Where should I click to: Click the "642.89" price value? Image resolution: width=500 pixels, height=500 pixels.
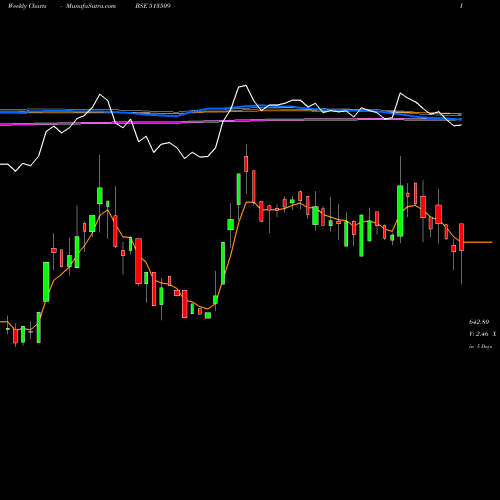click(479, 322)
